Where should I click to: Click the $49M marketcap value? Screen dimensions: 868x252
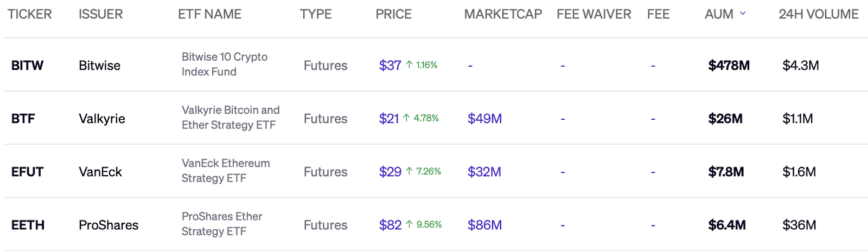[484, 119]
